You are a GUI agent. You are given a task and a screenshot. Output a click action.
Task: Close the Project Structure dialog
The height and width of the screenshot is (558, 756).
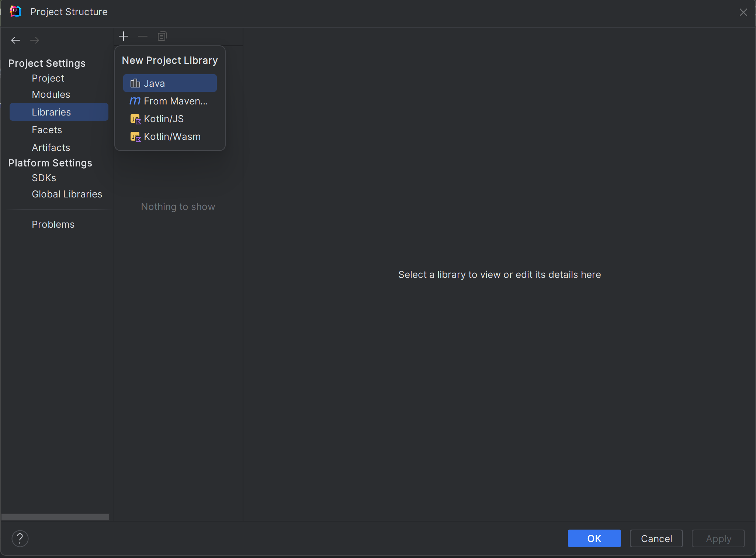click(743, 12)
